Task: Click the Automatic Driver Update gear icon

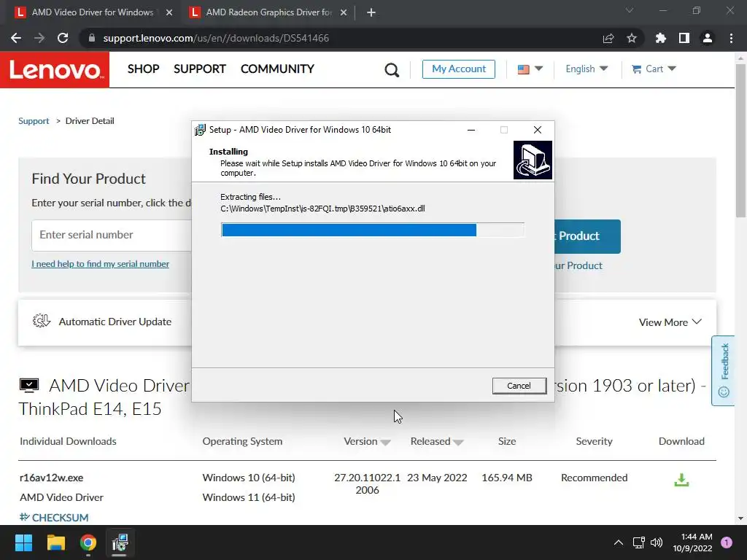Action: click(x=42, y=321)
